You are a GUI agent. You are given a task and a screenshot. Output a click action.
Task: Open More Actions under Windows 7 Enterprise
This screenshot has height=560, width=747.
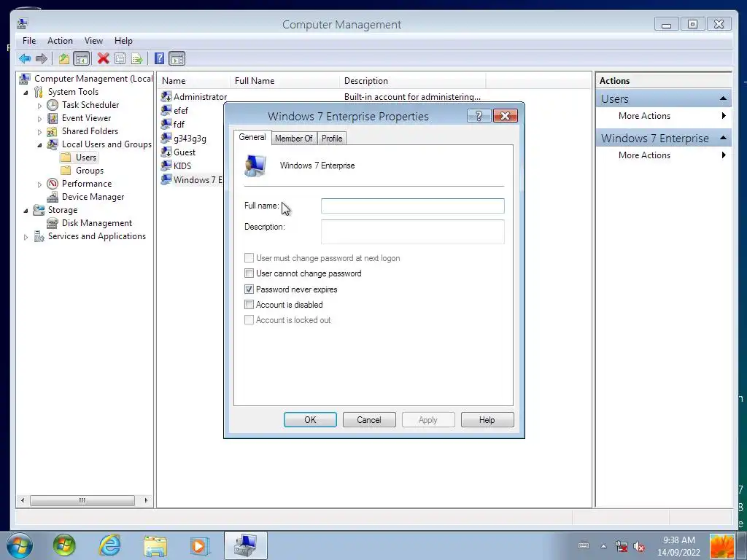(x=663, y=155)
